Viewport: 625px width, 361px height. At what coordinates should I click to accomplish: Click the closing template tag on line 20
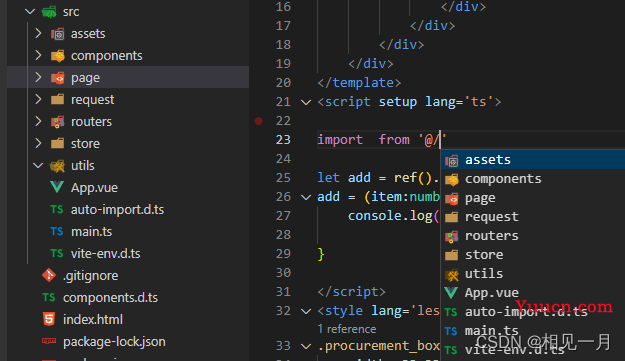click(359, 83)
